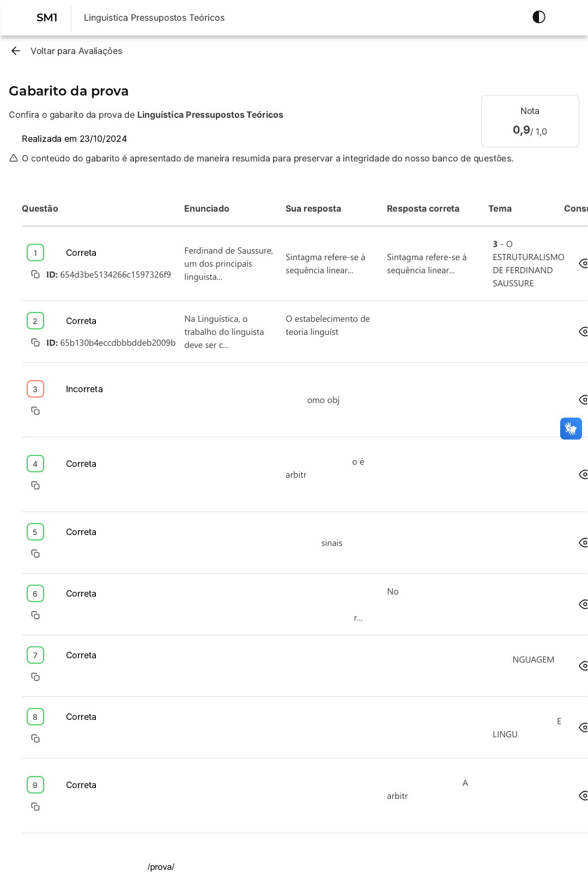Toggle dark mode contrast icon
The image size is (588, 872).
[538, 17]
